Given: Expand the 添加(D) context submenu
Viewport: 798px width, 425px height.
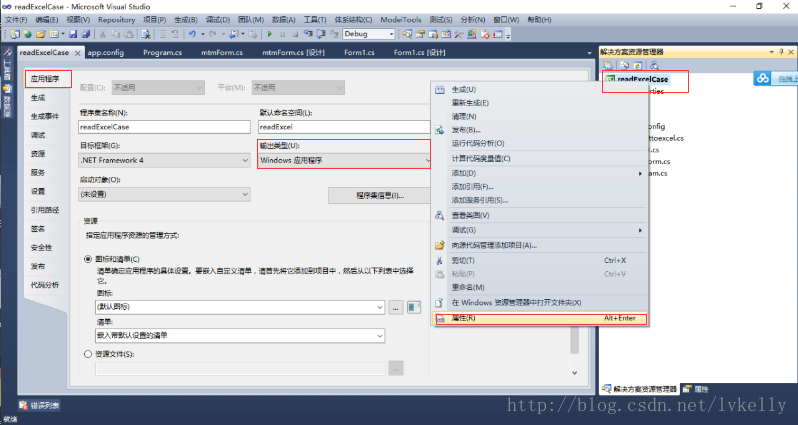Looking at the screenshot, I should (x=540, y=173).
